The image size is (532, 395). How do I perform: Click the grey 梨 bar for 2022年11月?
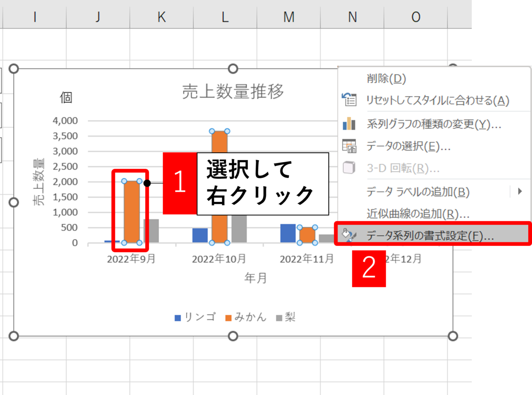(x=326, y=238)
